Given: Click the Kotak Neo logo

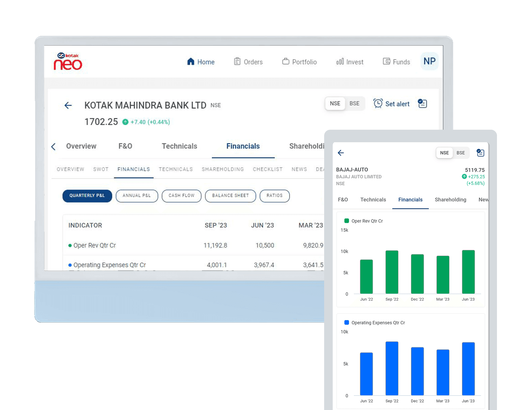Looking at the screenshot, I should pyautogui.click(x=68, y=61).
